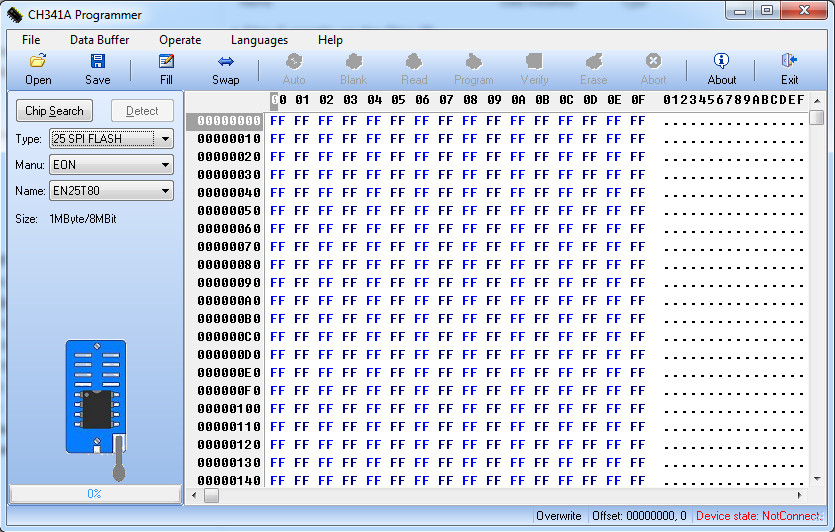
Task: Click the ASCII column header 0123456789ABCDEF
Action: [x=733, y=100]
